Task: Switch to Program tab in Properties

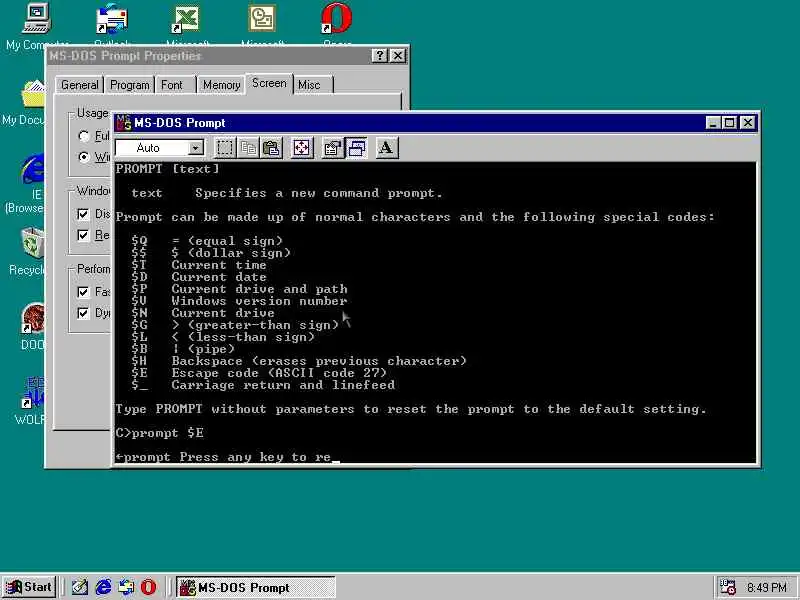Action: point(130,85)
